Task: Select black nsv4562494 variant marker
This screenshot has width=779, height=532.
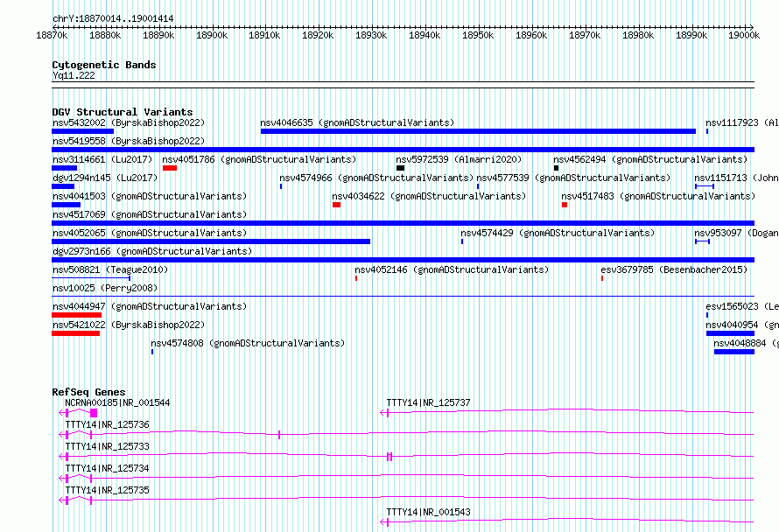Action: click(x=556, y=168)
